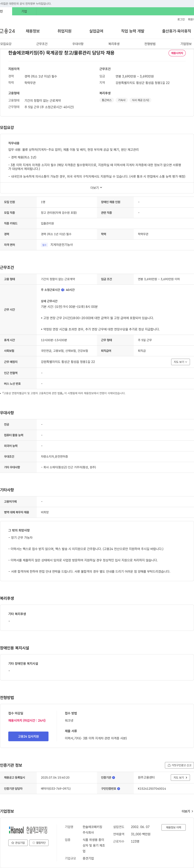Open the 고용24 logo home link
Screen dimensions: 194x868
pos(7,31)
